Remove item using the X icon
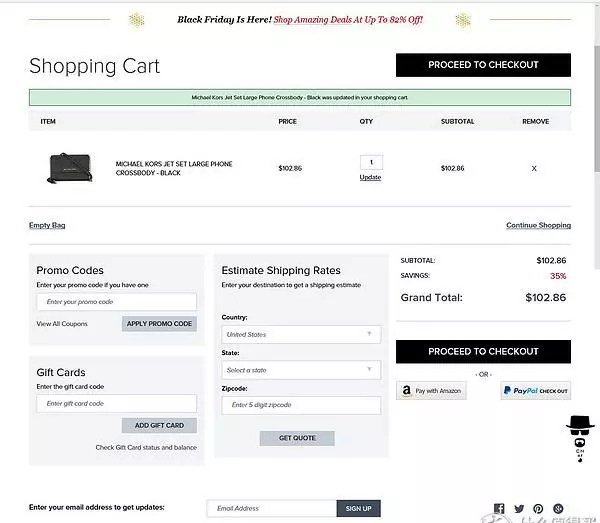Image resolution: width=600 pixels, height=523 pixels. click(534, 168)
